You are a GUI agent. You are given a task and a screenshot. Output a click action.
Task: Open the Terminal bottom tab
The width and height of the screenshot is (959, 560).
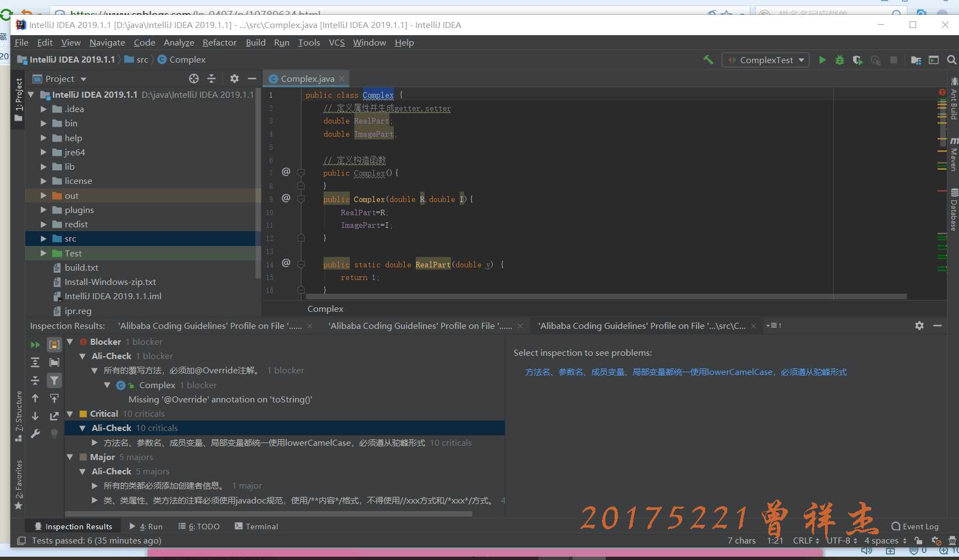pos(257,527)
